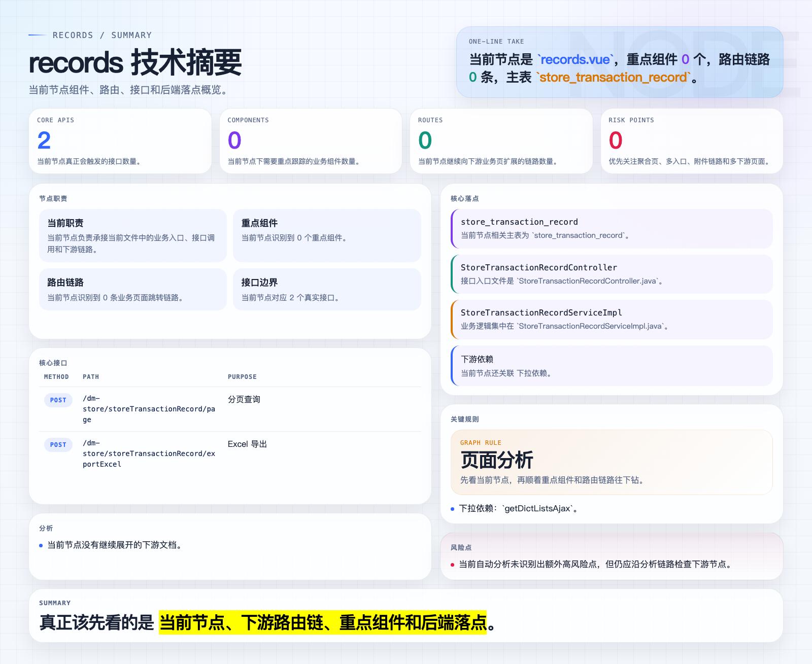Select the StoreTransactionRecordController item
This screenshot has height=664, width=812.
(612, 274)
